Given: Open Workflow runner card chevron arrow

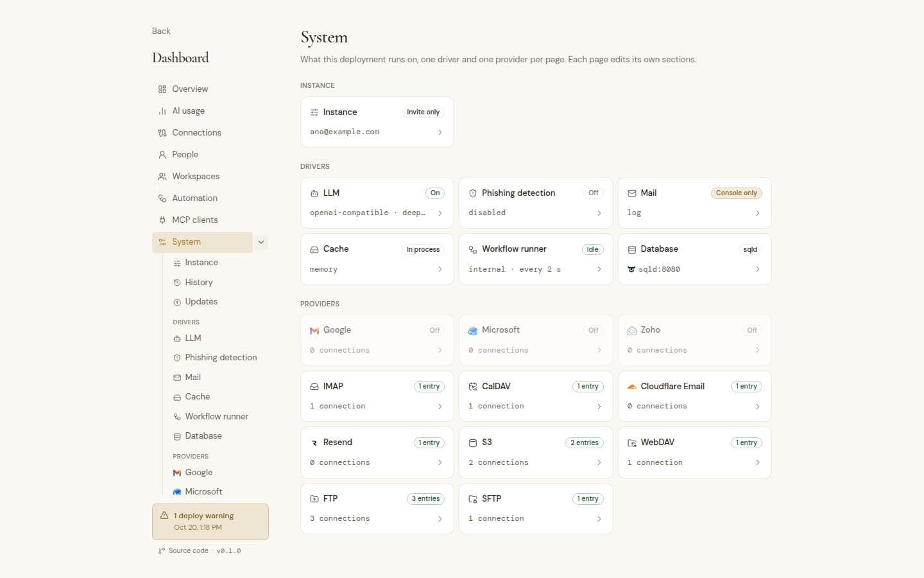Looking at the screenshot, I should coord(599,269).
